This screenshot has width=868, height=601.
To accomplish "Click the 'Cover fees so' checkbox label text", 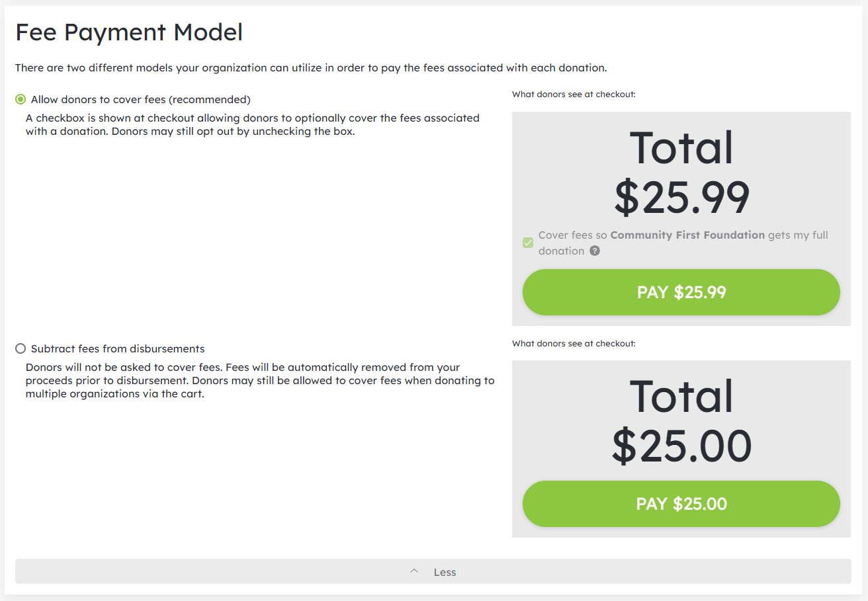I will tap(573, 235).
